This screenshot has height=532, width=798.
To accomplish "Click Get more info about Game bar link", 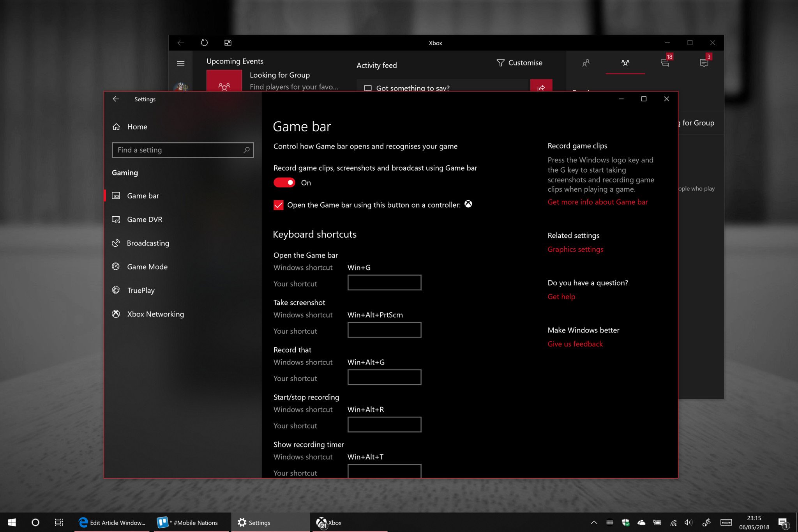I will [x=597, y=201].
